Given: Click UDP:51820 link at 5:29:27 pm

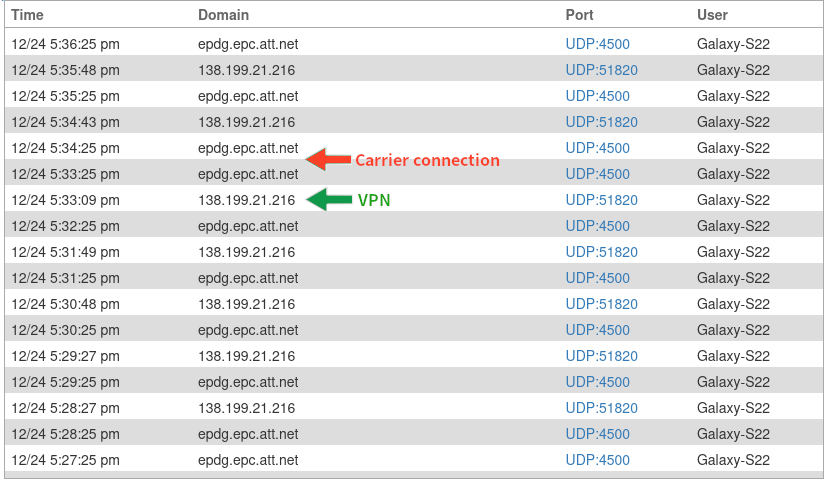Looking at the screenshot, I should (x=601, y=356).
